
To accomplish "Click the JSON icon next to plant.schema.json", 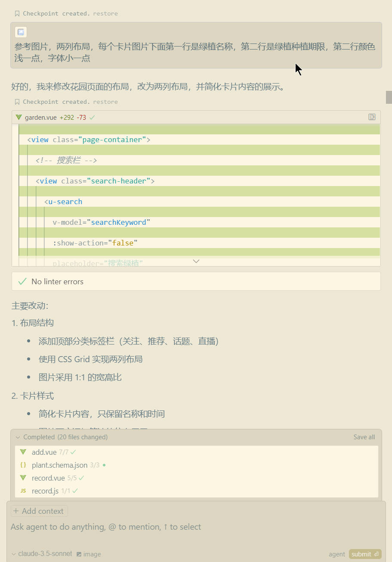I will click(23, 465).
